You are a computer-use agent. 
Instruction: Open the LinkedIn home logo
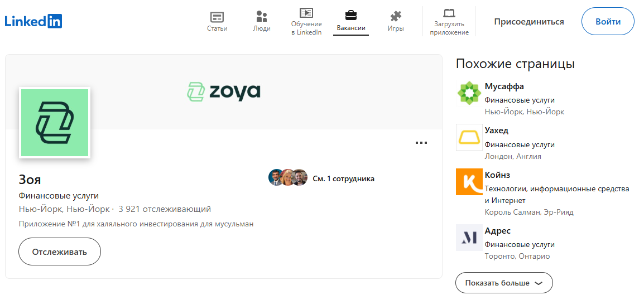pyautogui.click(x=33, y=21)
